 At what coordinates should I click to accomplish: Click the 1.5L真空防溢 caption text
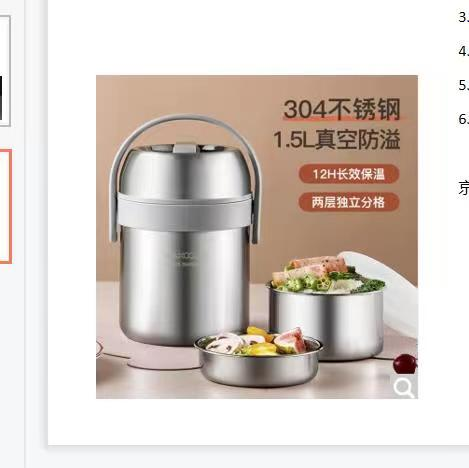click(337, 139)
